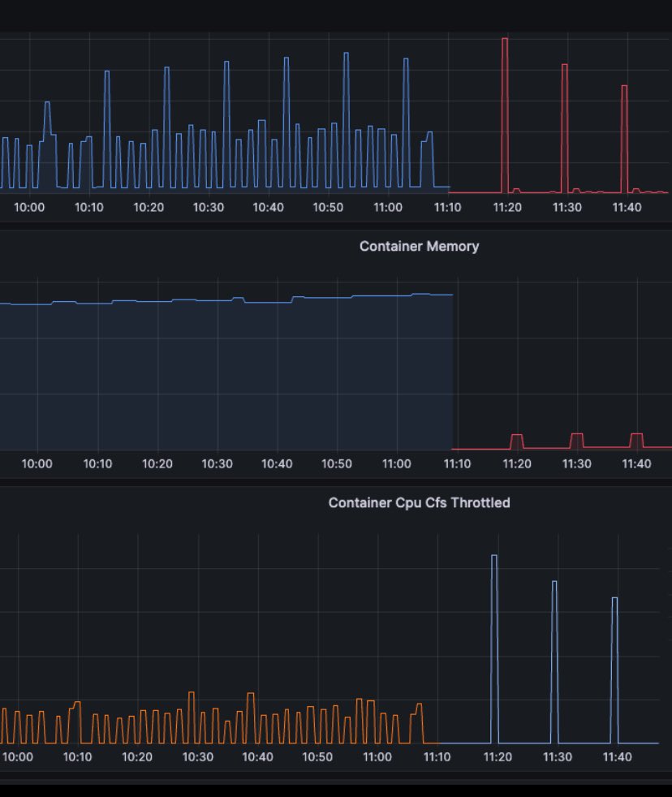Image resolution: width=672 pixels, height=797 pixels.
Task: Click the blue spike just after 11:00 in top chart
Action: point(406,123)
